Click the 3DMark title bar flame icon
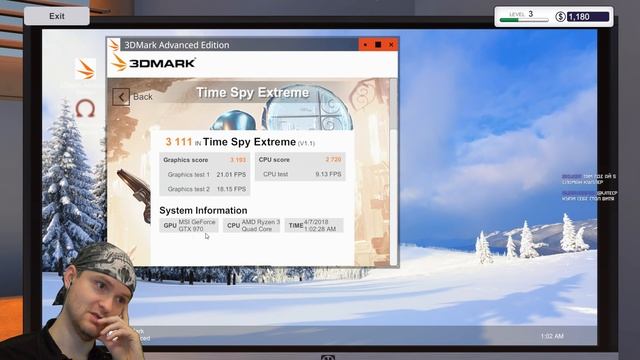Image resolution: width=640 pixels, height=360 pixels. point(114,44)
